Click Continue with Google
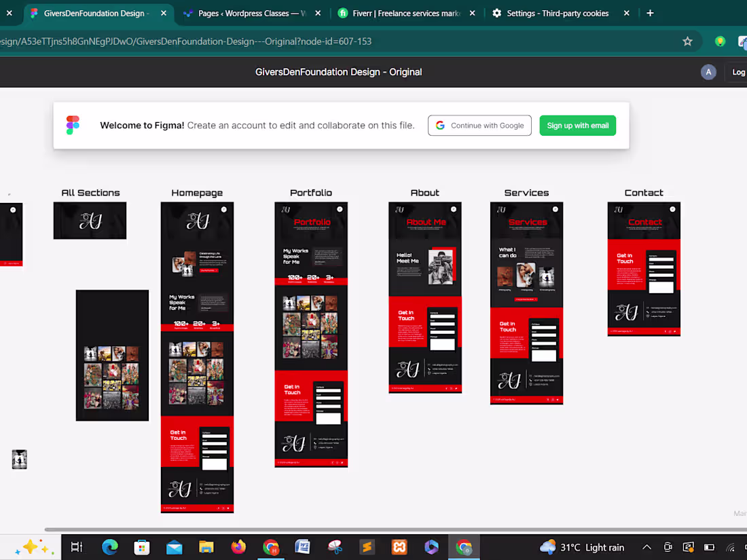747x560 pixels. [479, 125]
